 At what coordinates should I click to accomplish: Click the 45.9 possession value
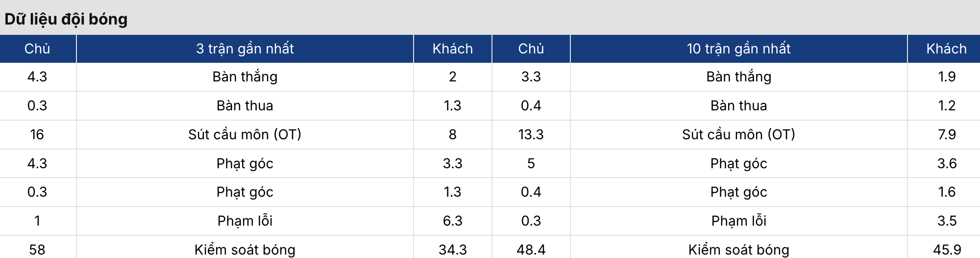coord(947,250)
